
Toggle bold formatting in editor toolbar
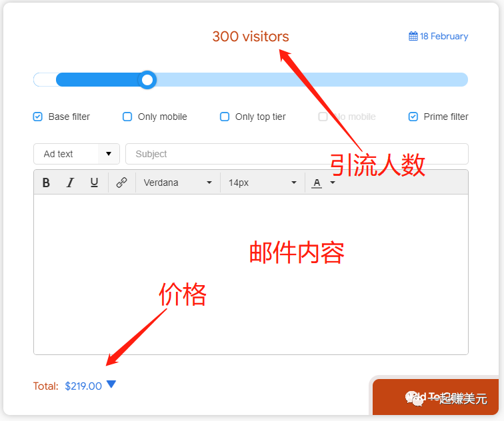[46, 183]
